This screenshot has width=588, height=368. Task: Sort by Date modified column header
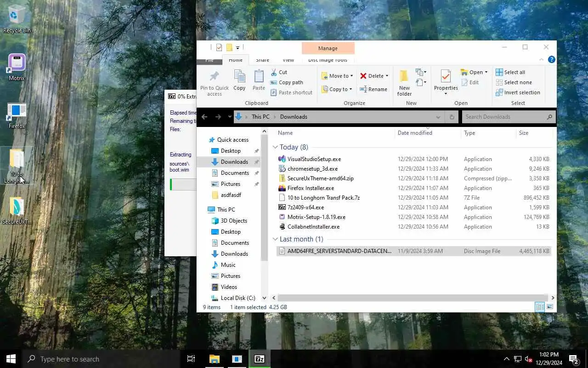(415, 133)
